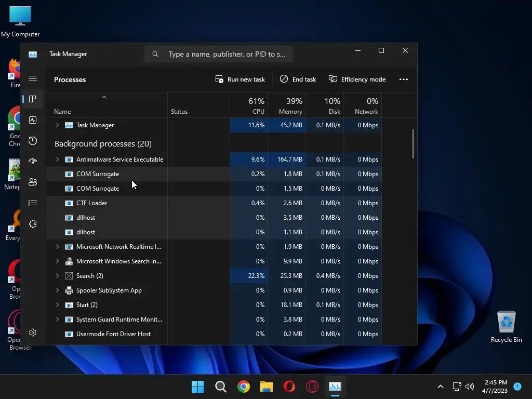Sort by CPU usage column
Screen dimensions: 532x399
tap(249, 105)
